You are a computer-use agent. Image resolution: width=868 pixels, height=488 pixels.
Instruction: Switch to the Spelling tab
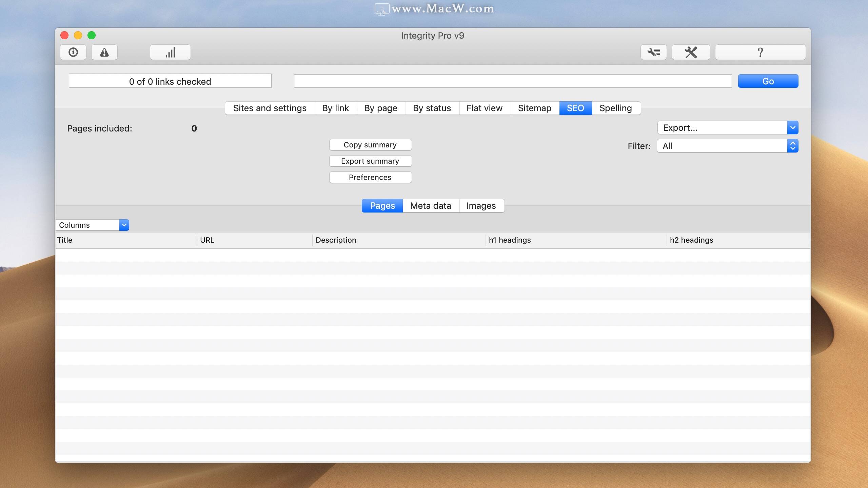point(615,108)
